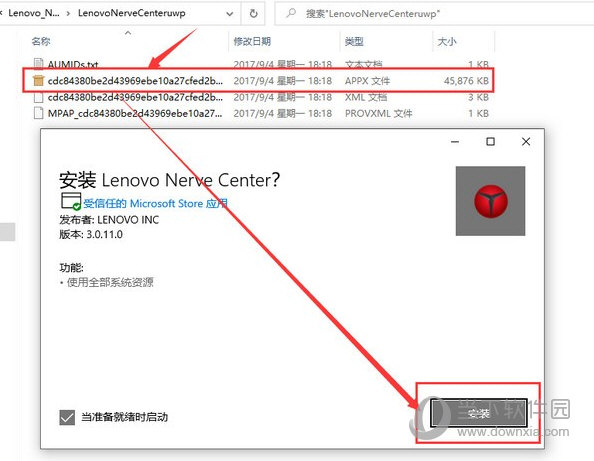The image size is (594, 461).
Task: Click 版本: 3.0.11.0 text
Action: [91, 234]
